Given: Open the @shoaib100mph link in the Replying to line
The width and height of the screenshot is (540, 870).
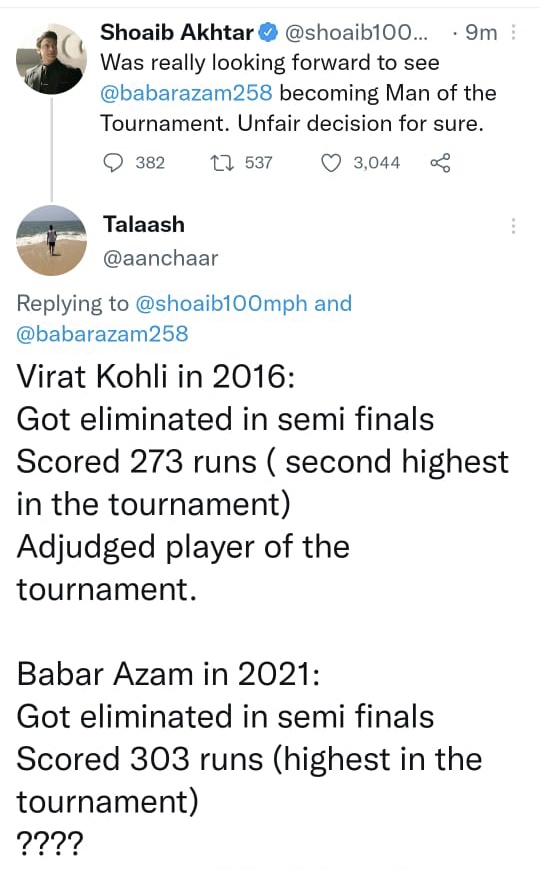Looking at the screenshot, I should 221,304.
